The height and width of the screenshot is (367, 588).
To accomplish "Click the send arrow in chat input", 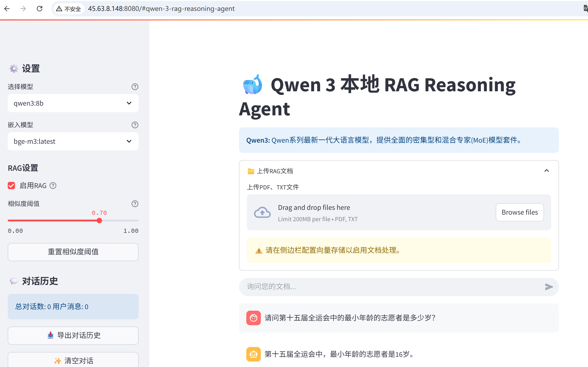I will pos(549,287).
